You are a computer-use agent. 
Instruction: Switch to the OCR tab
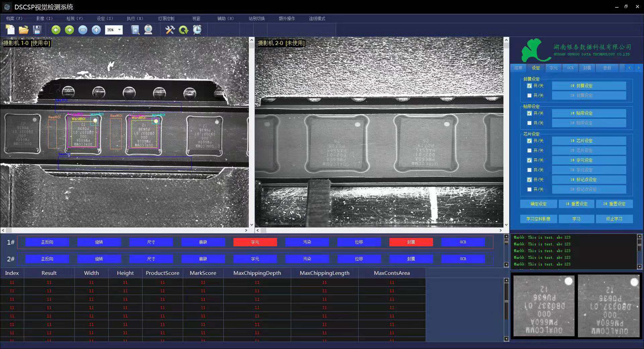coord(570,68)
